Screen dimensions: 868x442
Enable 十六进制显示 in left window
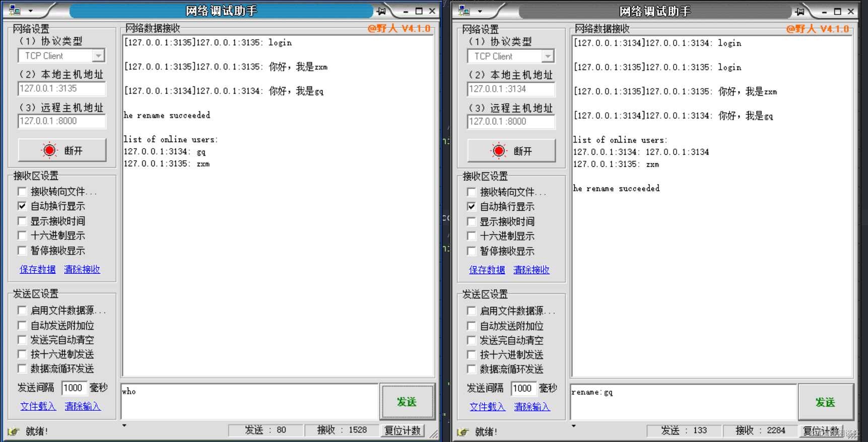22,235
